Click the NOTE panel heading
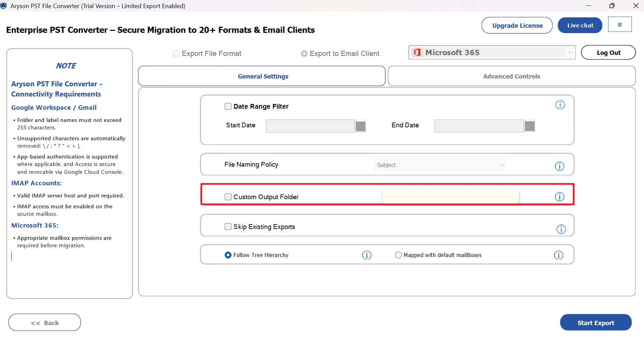 66,66
